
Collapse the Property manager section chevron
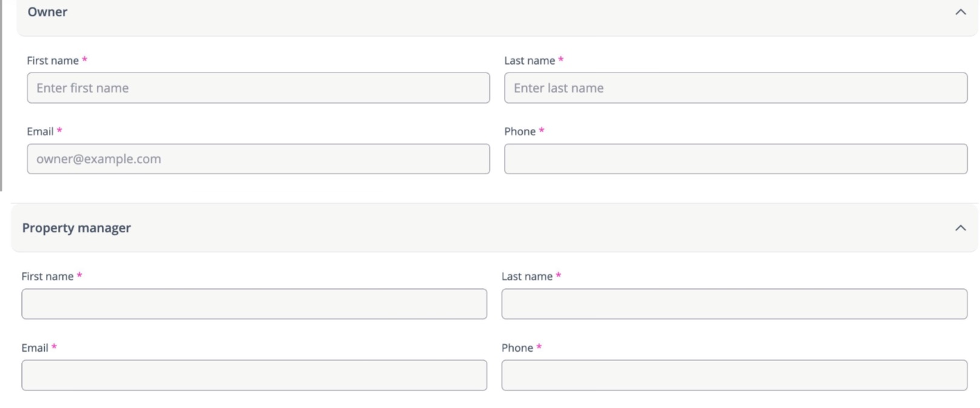point(960,228)
